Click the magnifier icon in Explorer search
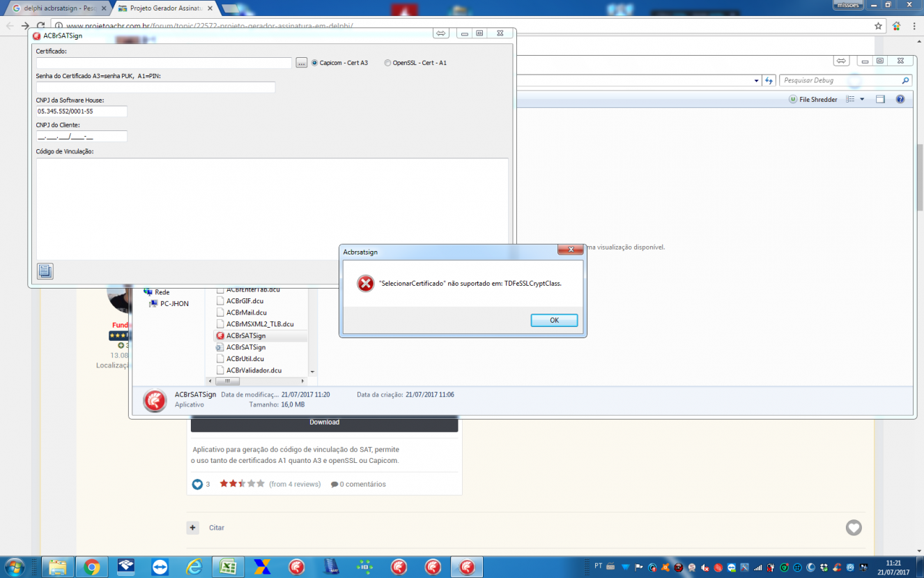The image size is (924, 578). pos(905,81)
